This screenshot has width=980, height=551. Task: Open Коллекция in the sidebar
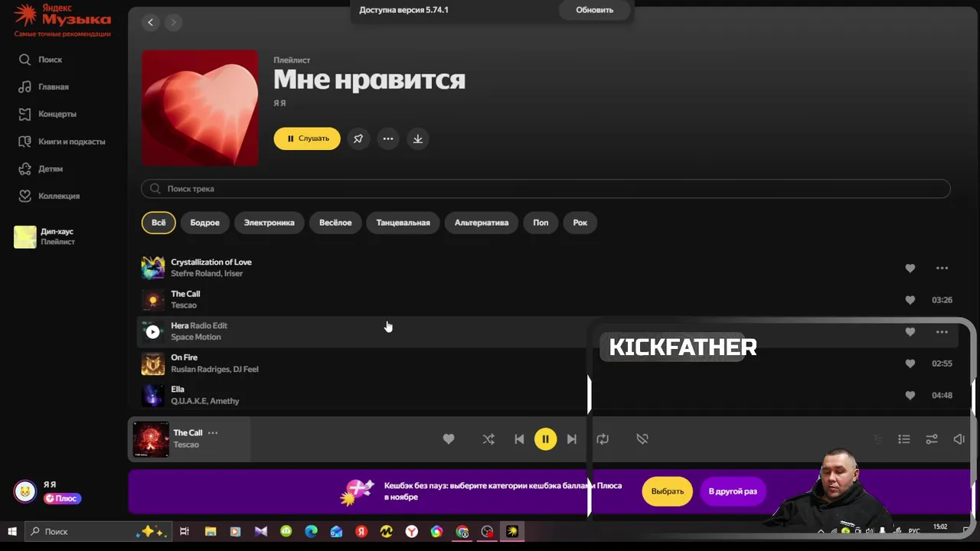pos(48,196)
